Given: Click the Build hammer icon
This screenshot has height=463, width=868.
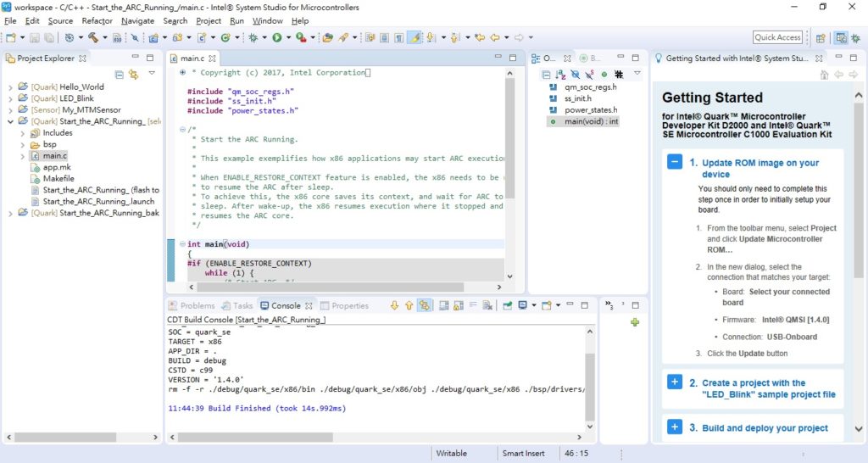Looking at the screenshot, I should point(93,37).
